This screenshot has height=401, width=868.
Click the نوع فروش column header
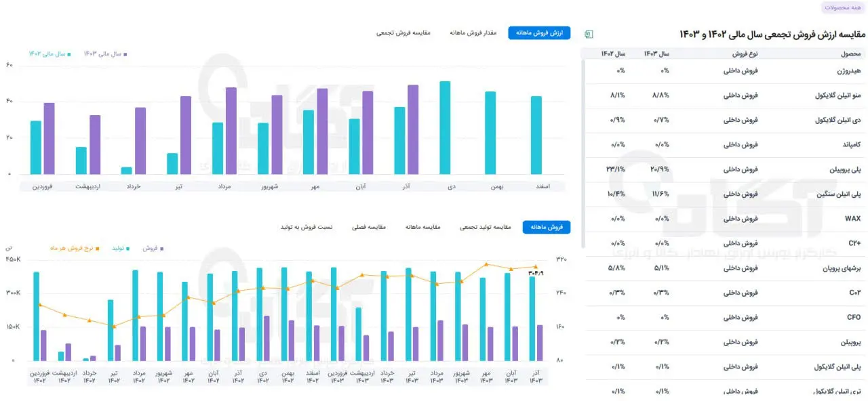(x=745, y=54)
